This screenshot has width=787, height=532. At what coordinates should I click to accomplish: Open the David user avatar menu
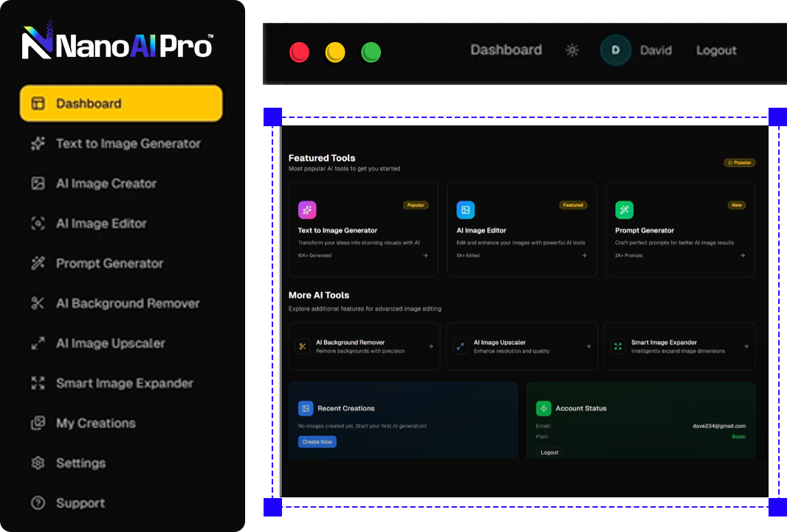click(x=616, y=50)
